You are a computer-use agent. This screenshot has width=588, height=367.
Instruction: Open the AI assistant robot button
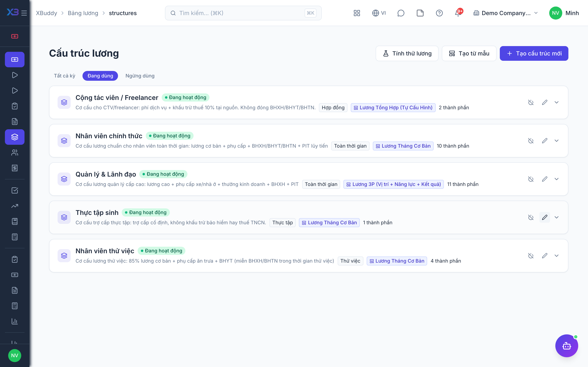point(566,346)
